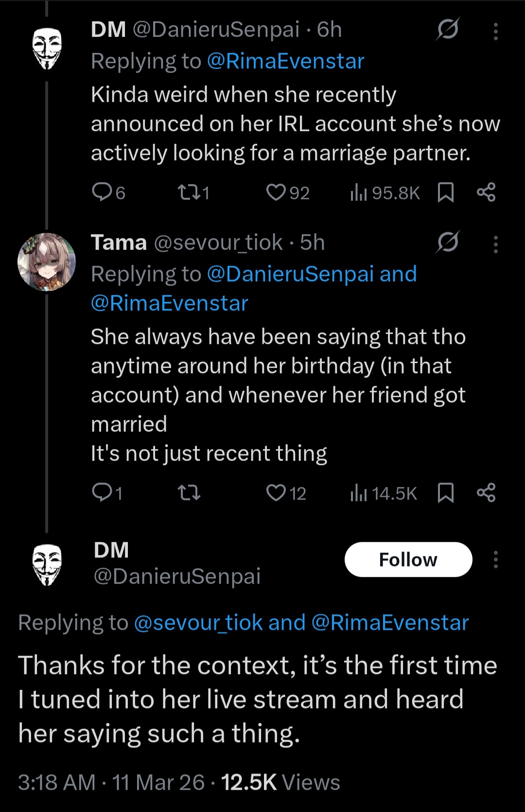
Task: Bookmark Tama's reply
Action: (x=446, y=493)
